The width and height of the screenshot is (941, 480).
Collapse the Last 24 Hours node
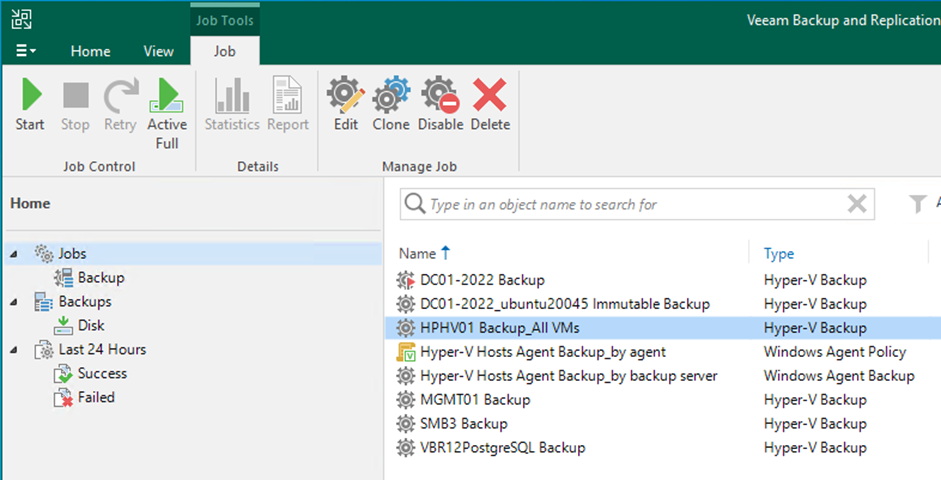coord(14,350)
